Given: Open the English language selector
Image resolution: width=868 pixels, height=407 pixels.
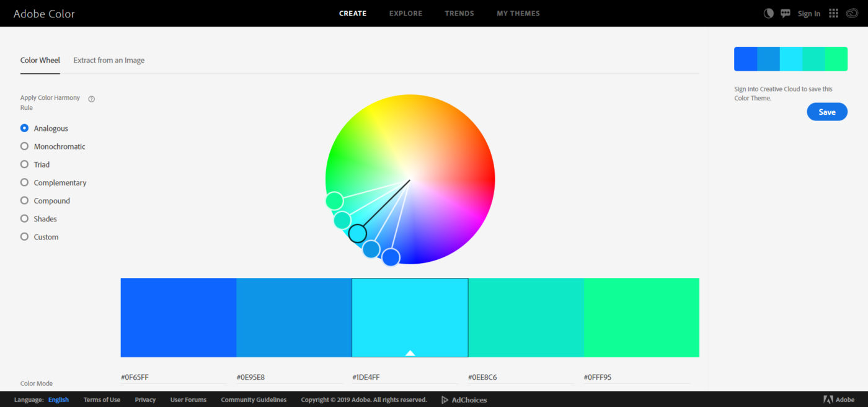Looking at the screenshot, I should pyautogui.click(x=58, y=400).
